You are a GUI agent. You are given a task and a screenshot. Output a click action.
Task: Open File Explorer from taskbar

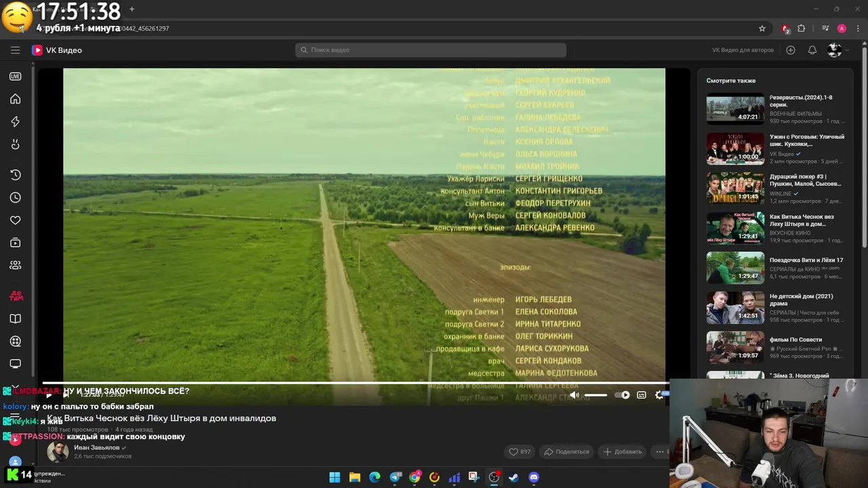pos(355,477)
